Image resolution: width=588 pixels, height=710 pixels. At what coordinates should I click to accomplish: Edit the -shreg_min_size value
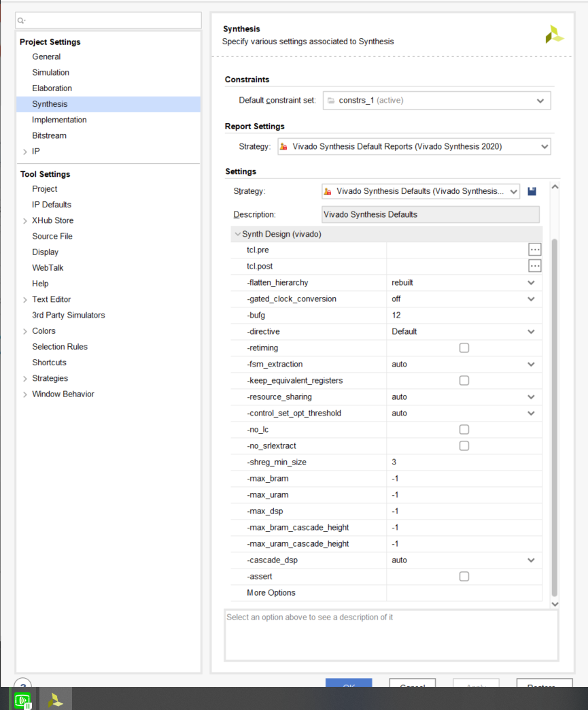coord(464,462)
